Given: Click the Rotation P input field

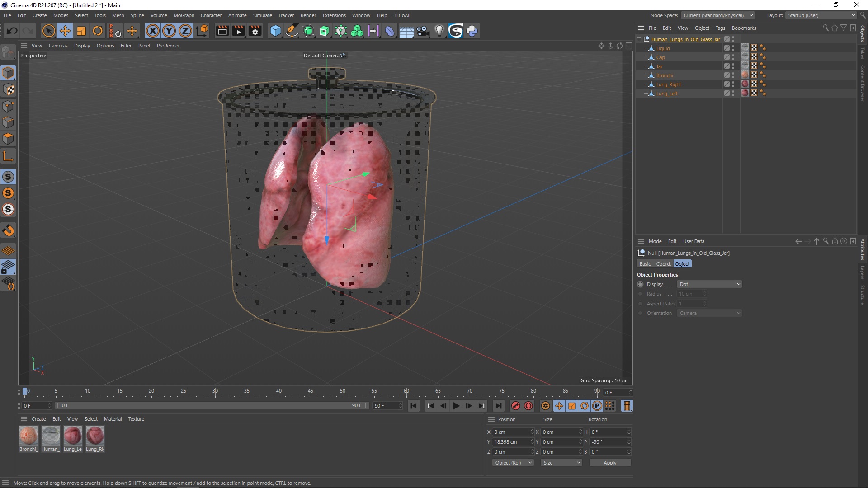Looking at the screenshot, I should coord(608,442).
